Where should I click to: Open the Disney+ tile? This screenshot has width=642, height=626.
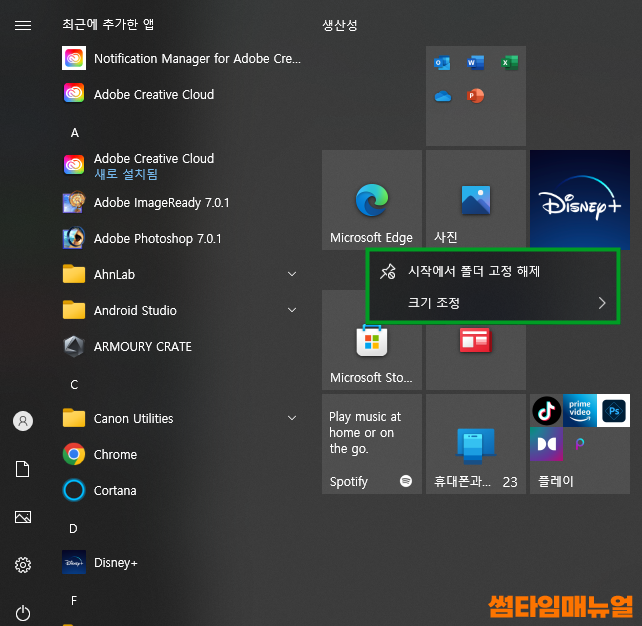pyautogui.click(x=580, y=199)
